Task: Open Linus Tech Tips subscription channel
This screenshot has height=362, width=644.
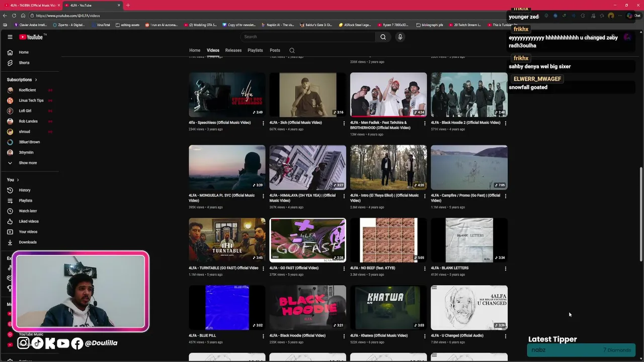Action: (x=30, y=101)
